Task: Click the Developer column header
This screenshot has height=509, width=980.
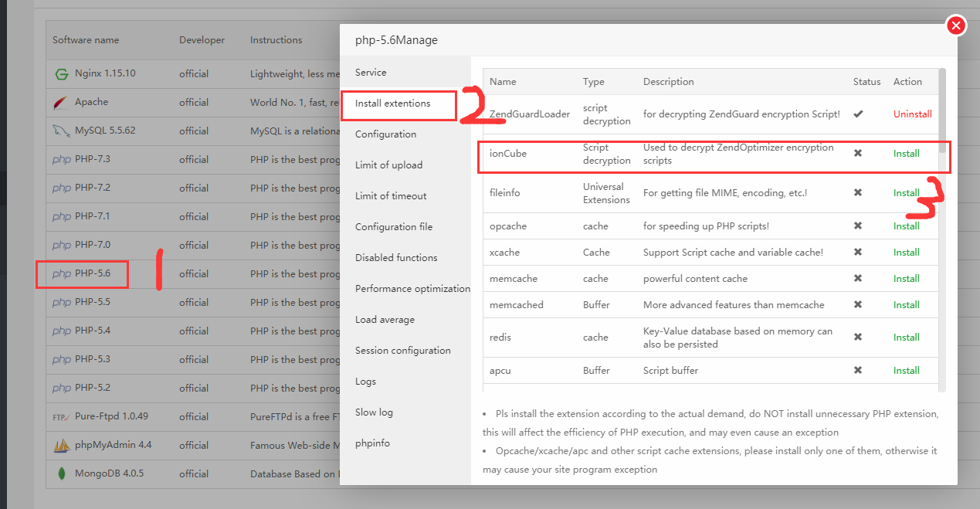Action: [x=202, y=40]
